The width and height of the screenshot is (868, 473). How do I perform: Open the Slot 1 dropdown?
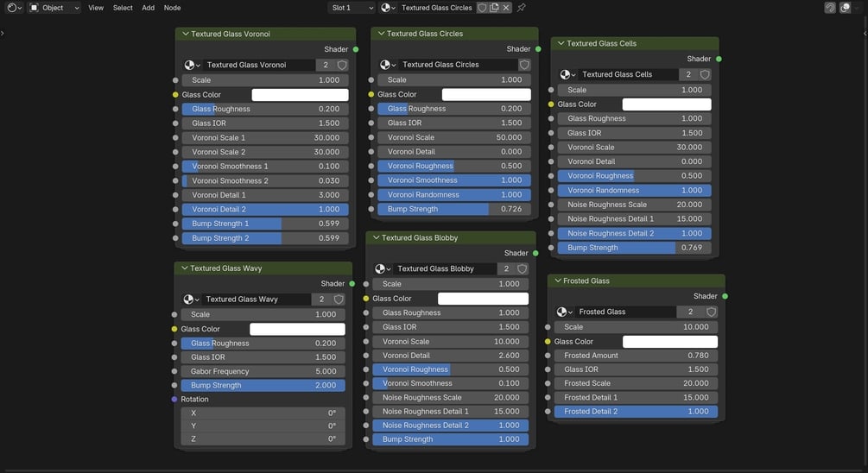pos(352,8)
